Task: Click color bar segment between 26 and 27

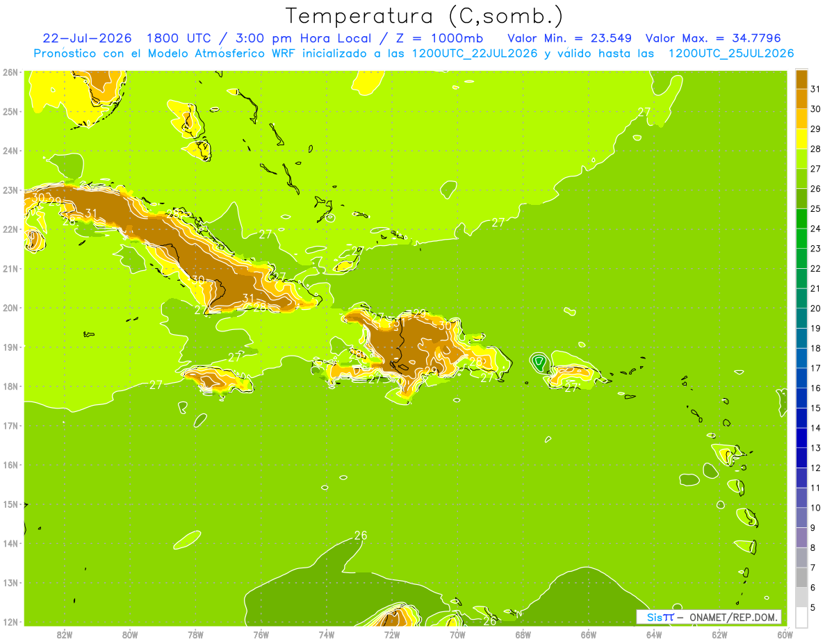Action: click(x=801, y=179)
